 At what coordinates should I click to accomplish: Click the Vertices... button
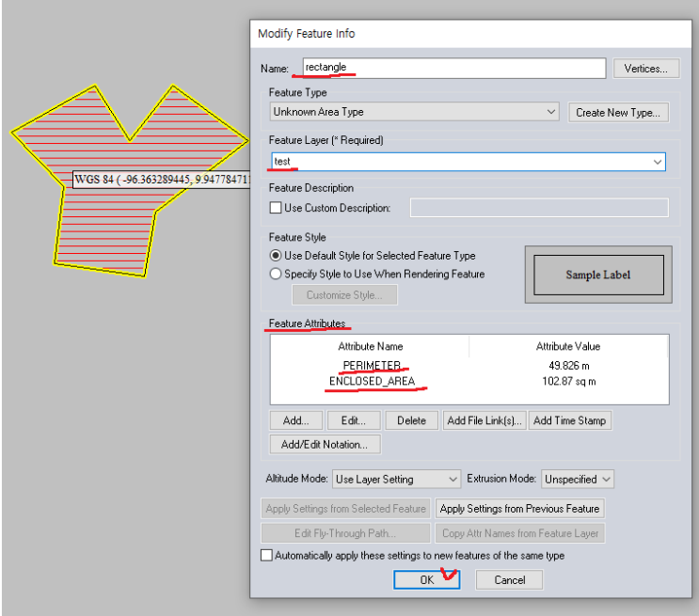(645, 69)
